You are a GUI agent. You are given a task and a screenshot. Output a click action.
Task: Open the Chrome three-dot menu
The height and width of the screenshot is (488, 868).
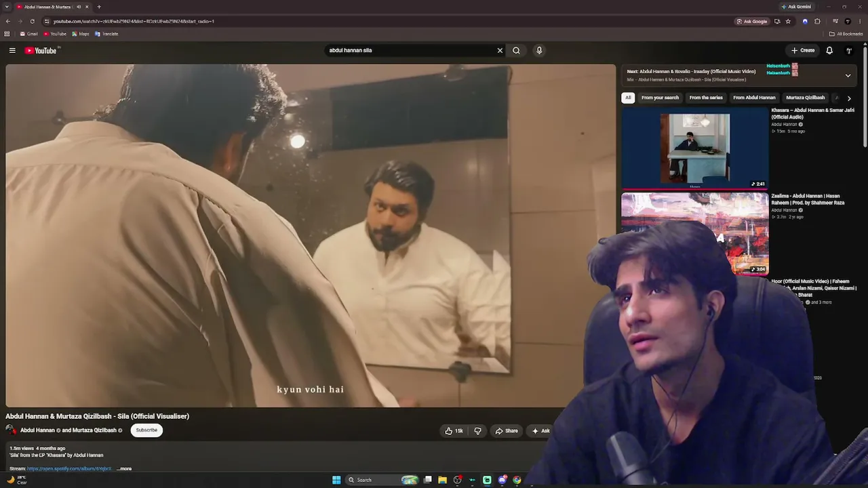860,21
